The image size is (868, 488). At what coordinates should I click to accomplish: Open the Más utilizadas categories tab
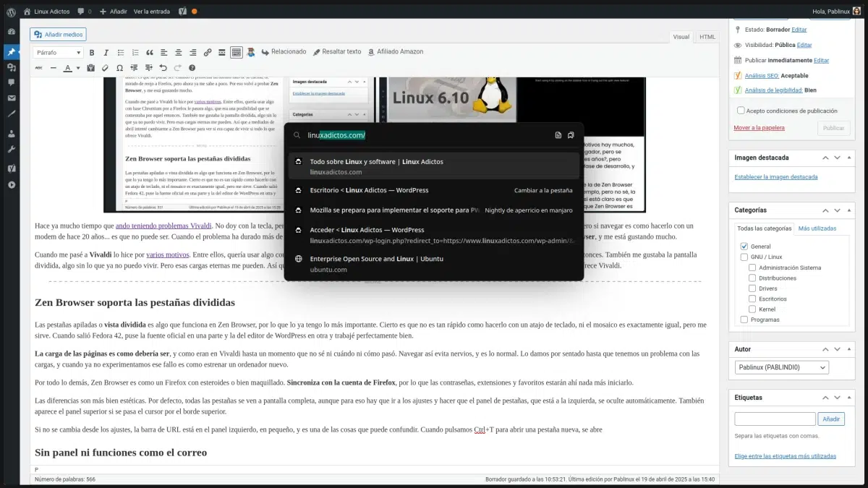(817, 228)
